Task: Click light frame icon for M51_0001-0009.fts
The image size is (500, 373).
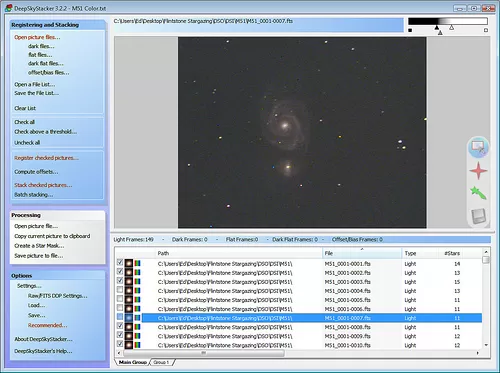Action: click(129, 336)
